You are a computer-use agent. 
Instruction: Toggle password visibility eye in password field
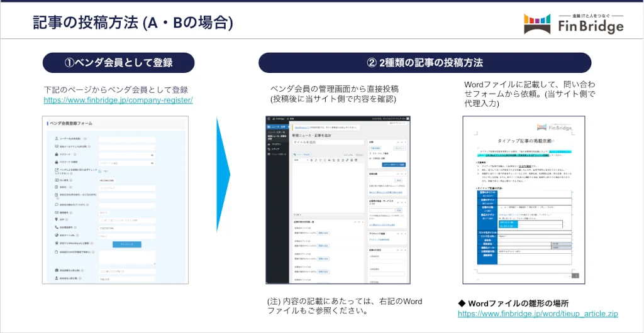(152, 155)
